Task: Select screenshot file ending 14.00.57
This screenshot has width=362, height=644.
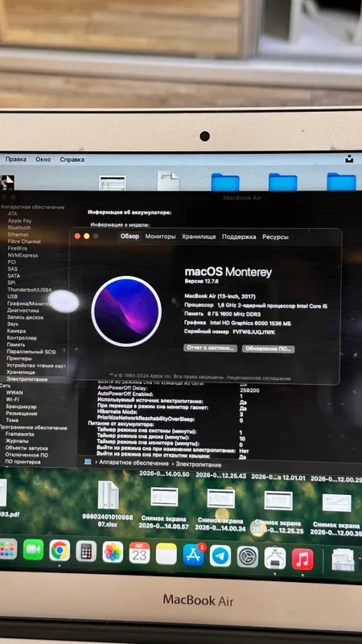Action: click(163, 508)
